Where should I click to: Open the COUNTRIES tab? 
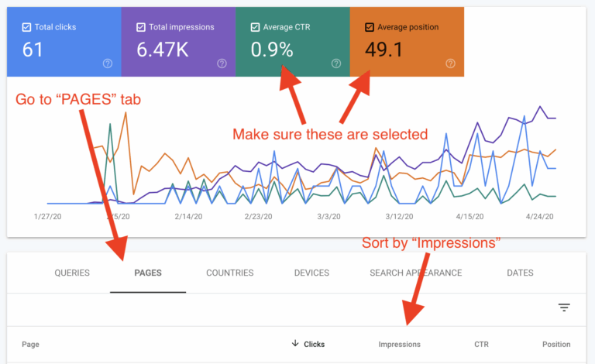pos(230,273)
